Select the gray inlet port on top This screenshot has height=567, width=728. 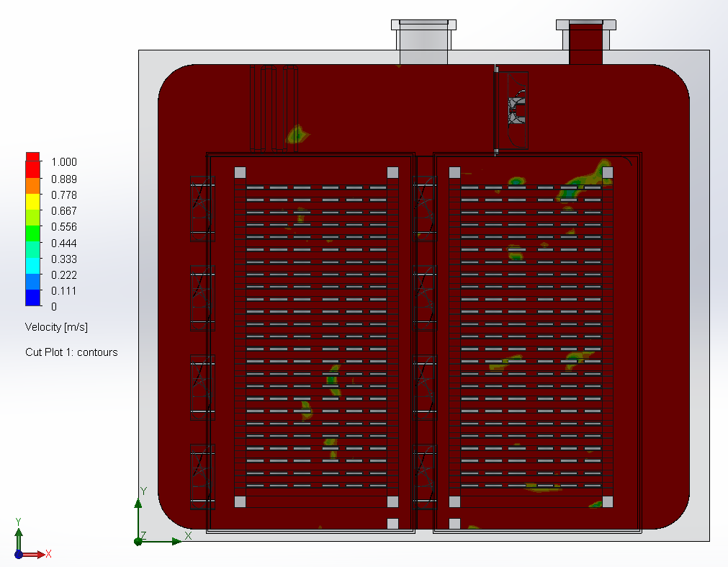423,42
